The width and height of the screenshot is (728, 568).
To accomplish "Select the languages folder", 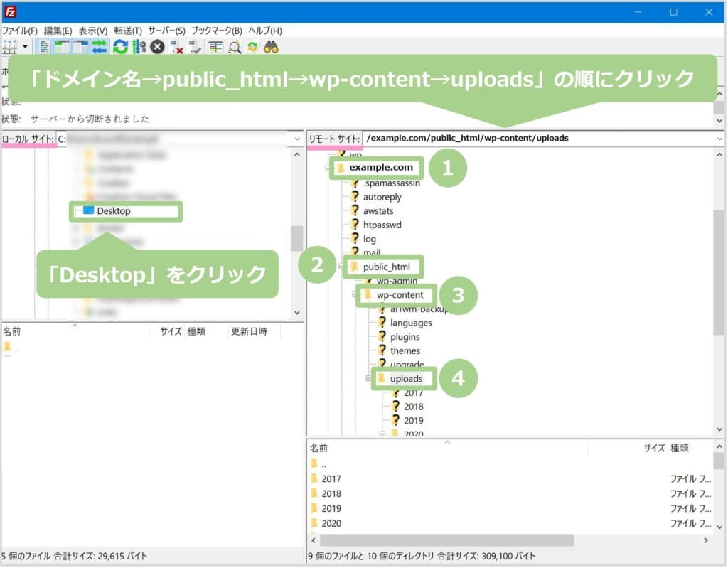I will pos(411,323).
